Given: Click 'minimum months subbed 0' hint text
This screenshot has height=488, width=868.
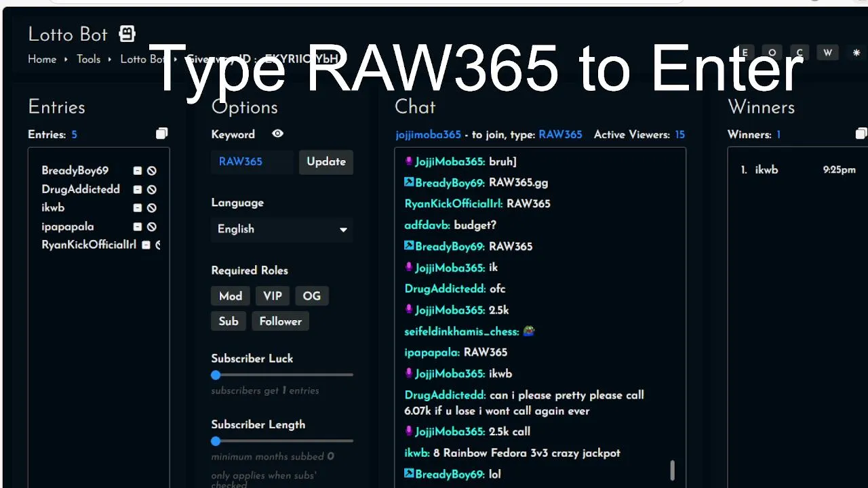Looking at the screenshot, I should tap(273, 457).
